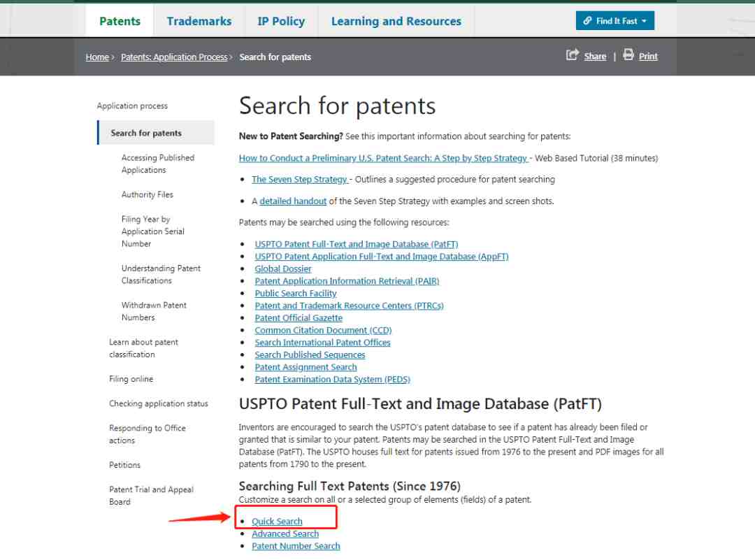Open Authority Files sidebar link
755x560 pixels.
pyautogui.click(x=148, y=194)
